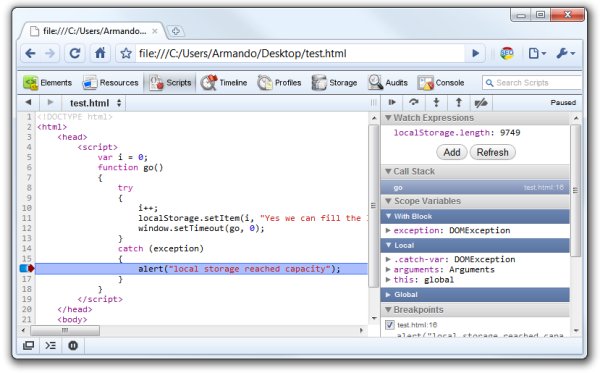This screenshot has width=600, height=373.
Task: Click the Go arrow beside the address bar
Action: click(x=476, y=53)
